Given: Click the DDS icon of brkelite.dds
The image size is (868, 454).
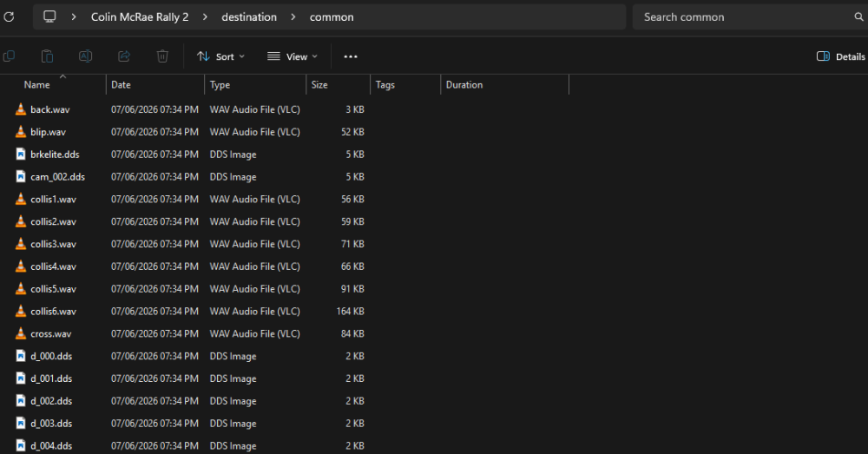Looking at the screenshot, I should click(21, 154).
